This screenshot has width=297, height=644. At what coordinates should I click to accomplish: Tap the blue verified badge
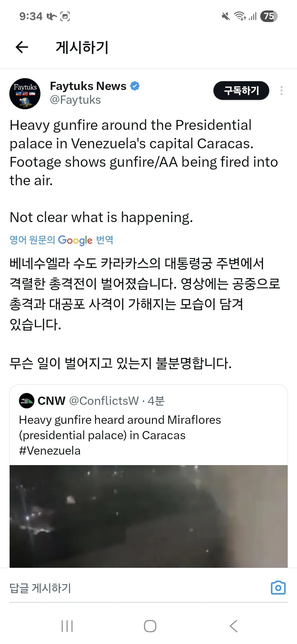click(x=135, y=86)
